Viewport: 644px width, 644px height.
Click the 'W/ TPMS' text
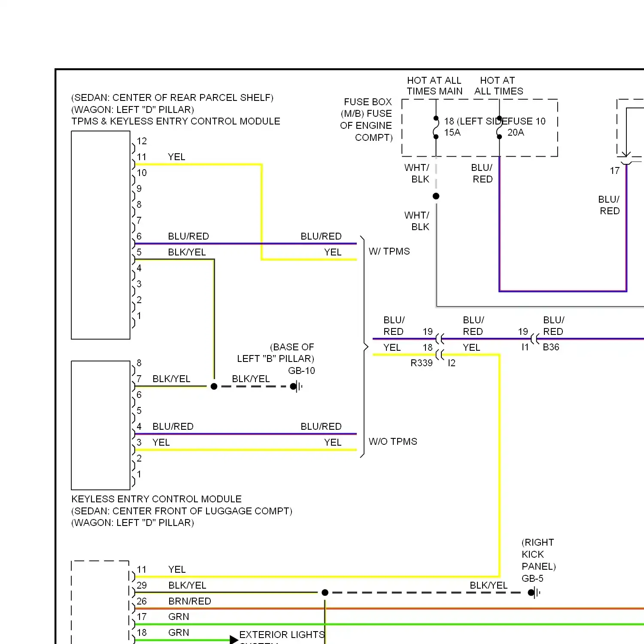point(389,252)
